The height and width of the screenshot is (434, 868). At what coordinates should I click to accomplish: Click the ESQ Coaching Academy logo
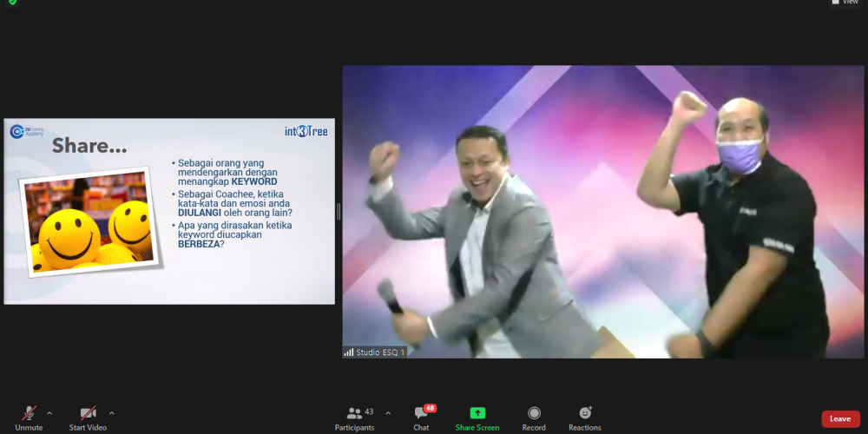click(27, 131)
